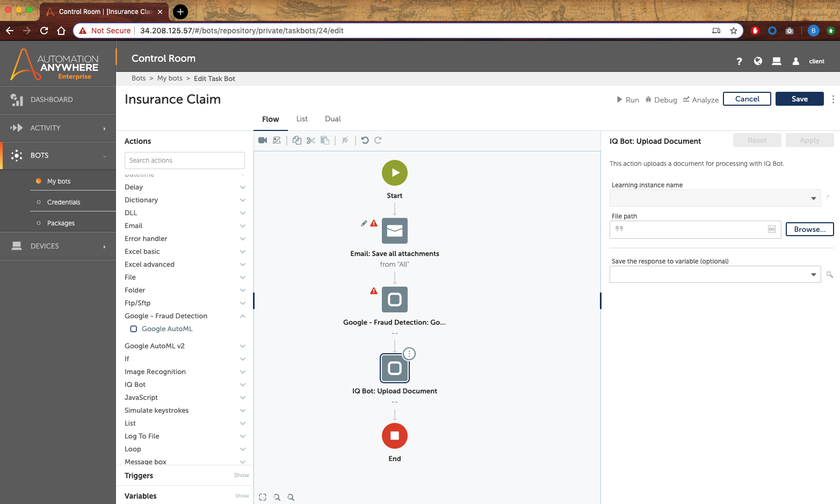This screenshot has width=840, height=504.
Task: Click the Browse... button for file path
Action: 809,229
